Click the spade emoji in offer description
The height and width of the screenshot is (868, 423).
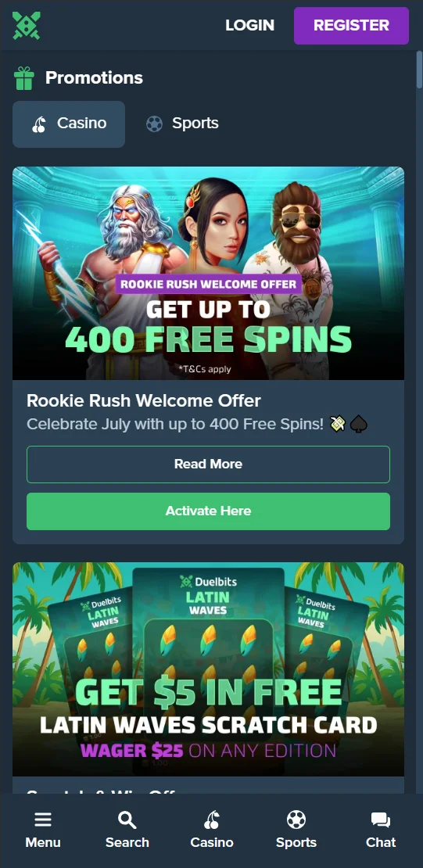pyautogui.click(x=359, y=425)
